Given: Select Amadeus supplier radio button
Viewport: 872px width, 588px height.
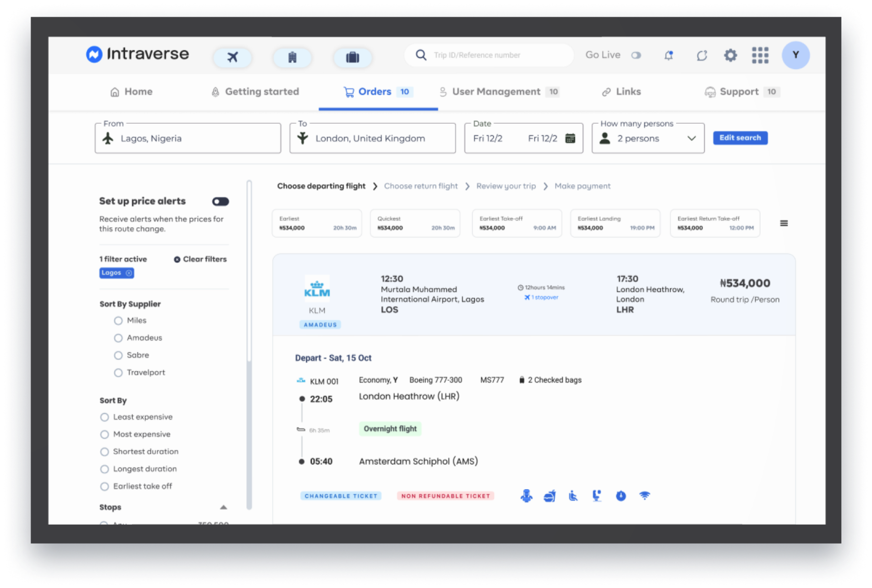Looking at the screenshot, I should tap(118, 338).
